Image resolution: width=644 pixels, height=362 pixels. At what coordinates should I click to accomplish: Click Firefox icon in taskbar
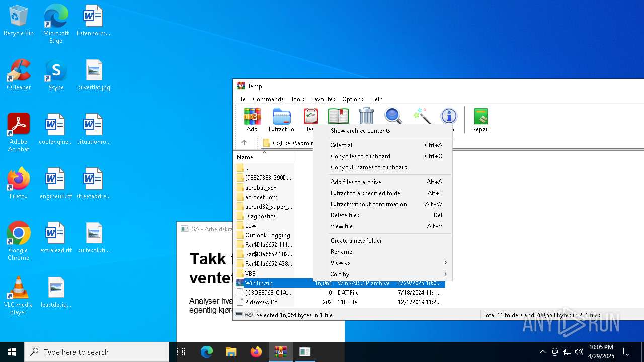(256, 352)
